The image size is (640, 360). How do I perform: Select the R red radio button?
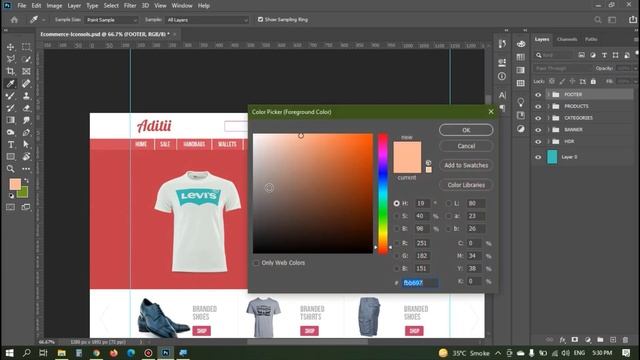point(396,243)
